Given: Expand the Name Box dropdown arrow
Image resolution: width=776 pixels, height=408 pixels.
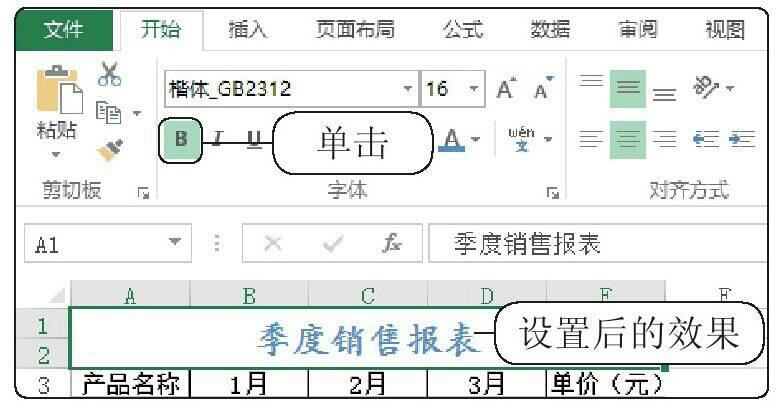Looking at the screenshot, I should pyautogui.click(x=175, y=243).
